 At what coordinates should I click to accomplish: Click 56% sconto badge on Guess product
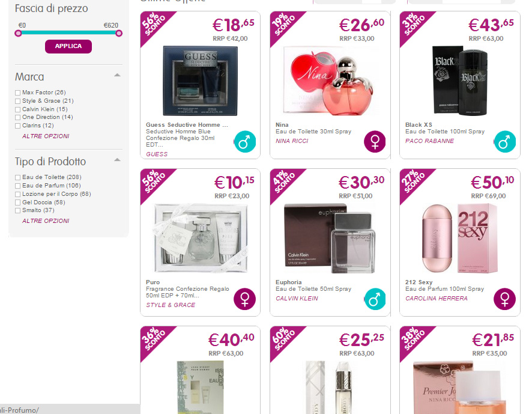[153, 25]
